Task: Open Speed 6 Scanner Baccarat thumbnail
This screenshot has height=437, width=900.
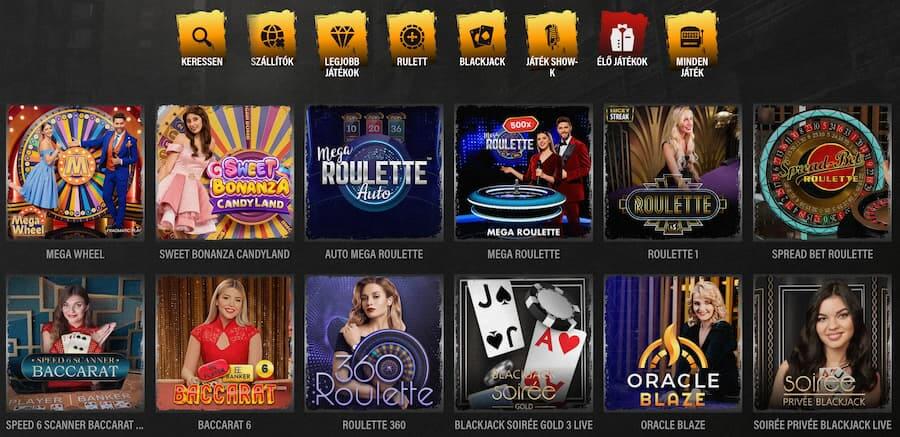Action: point(75,343)
